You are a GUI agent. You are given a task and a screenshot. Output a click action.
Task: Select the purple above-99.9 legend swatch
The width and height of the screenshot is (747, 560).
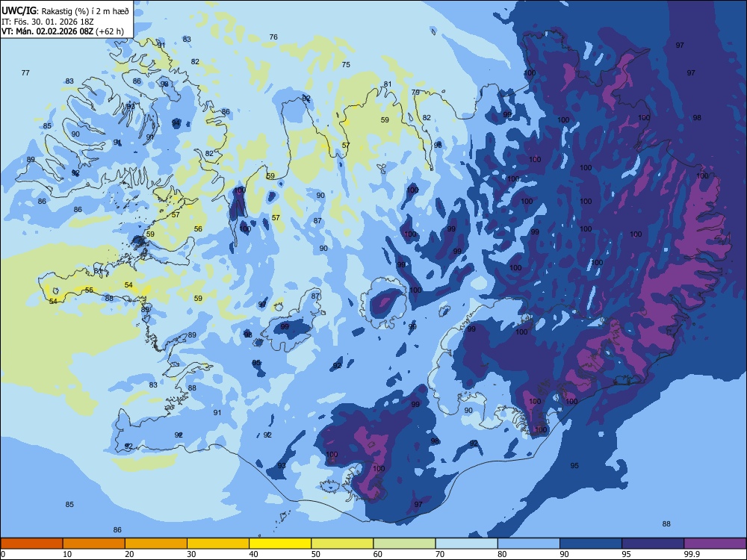pos(715,544)
